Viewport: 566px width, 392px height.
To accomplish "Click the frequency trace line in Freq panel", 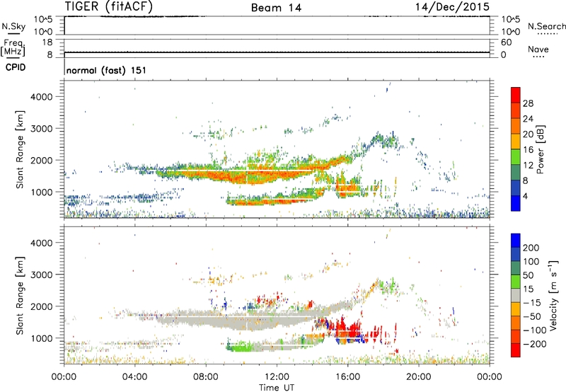I will pyautogui.click(x=277, y=52).
